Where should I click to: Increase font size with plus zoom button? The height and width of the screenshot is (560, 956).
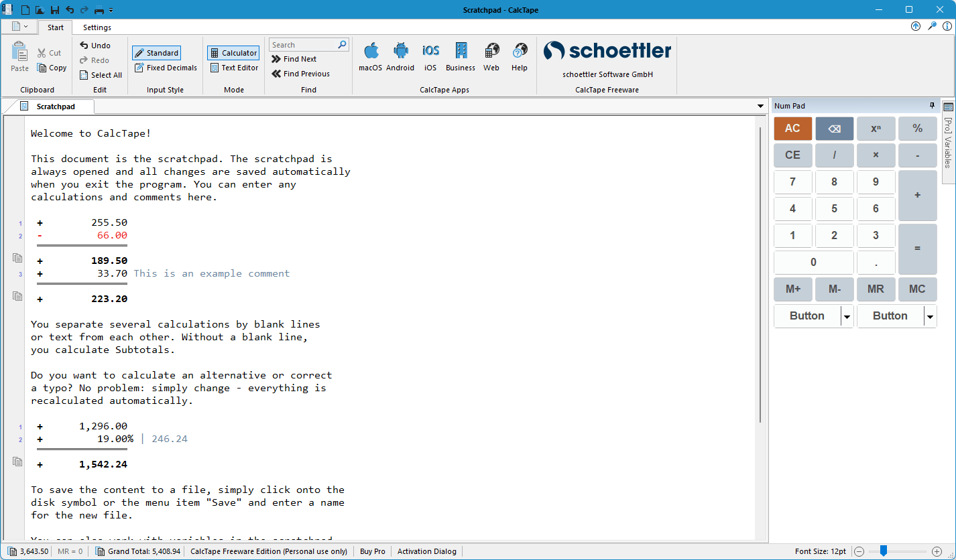tap(937, 551)
